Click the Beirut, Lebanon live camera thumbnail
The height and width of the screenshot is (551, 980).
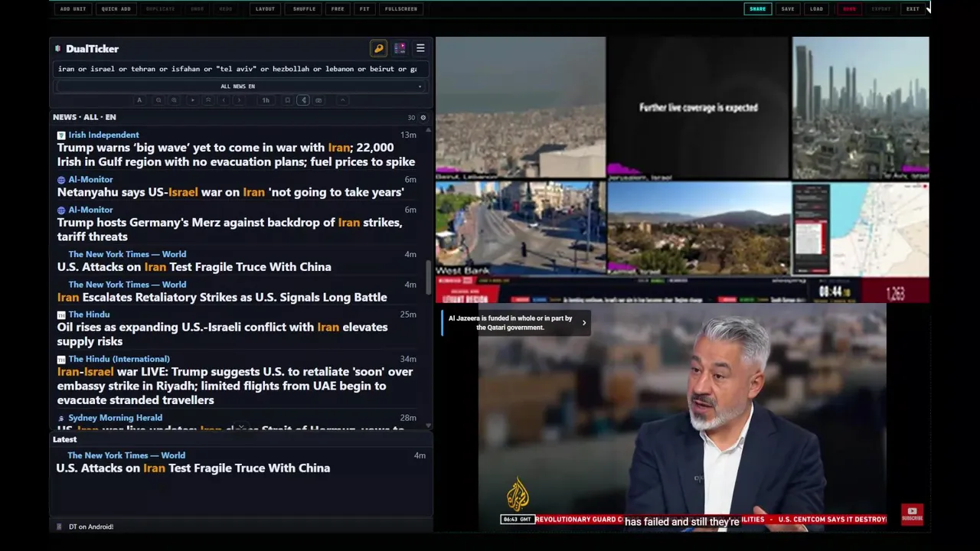(x=521, y=108)
